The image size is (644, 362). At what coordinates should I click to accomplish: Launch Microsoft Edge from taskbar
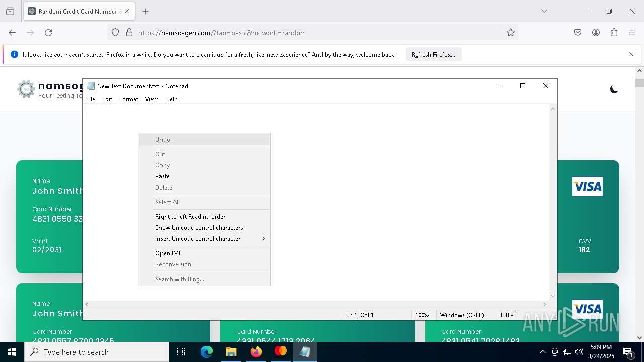tap(207, 352)
